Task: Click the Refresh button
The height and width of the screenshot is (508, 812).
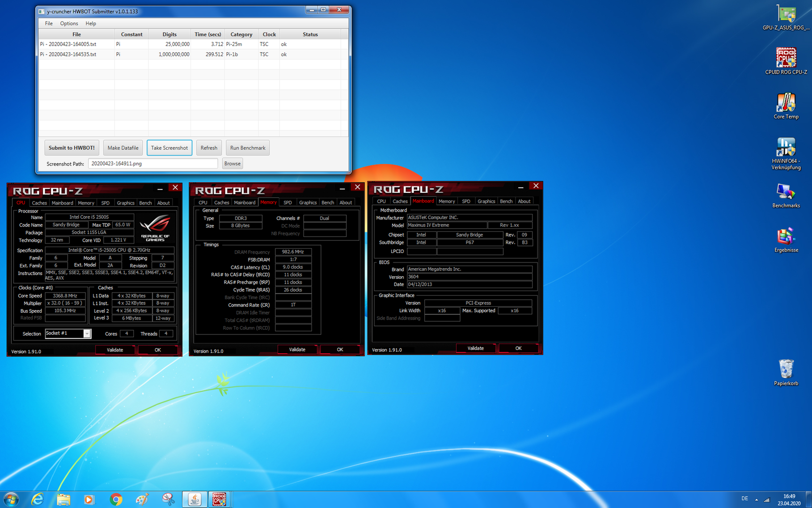Action: coord(209,148)
